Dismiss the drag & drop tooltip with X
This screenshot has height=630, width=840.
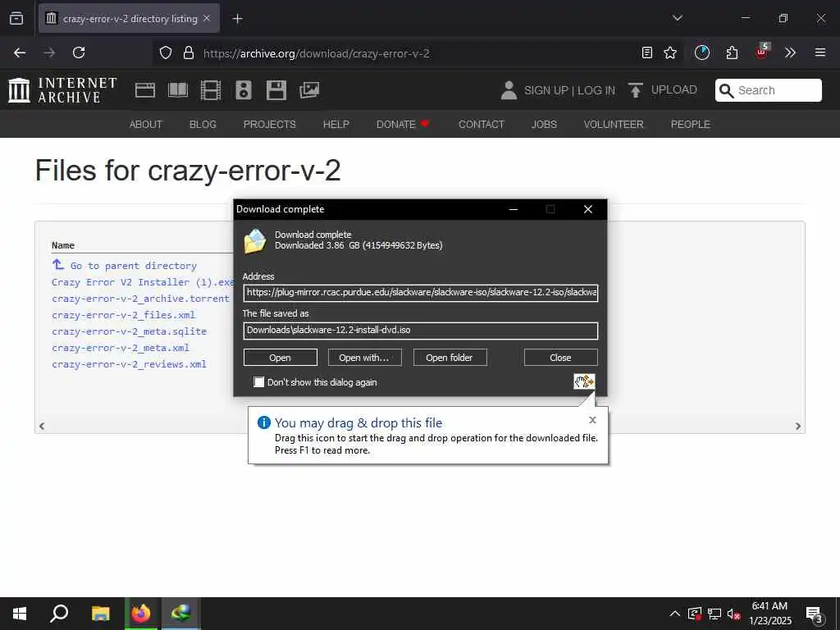click(592, 420)
